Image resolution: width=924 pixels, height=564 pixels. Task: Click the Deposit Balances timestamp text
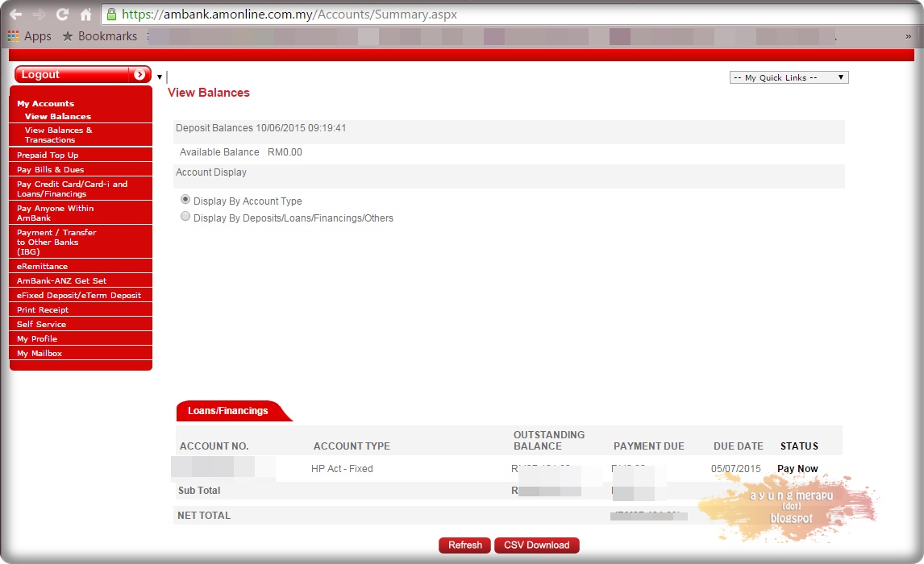[x=261, y=128]
